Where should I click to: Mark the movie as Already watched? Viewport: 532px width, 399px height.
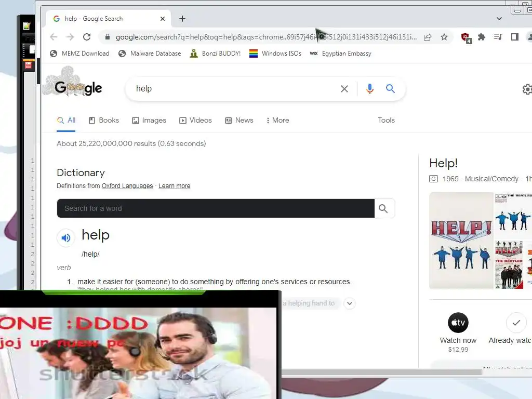(516, 323)
